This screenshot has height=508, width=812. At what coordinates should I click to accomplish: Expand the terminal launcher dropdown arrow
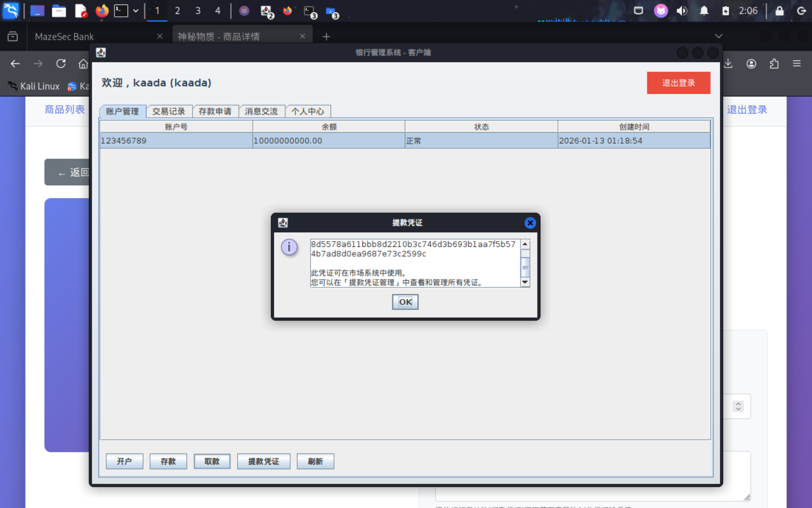(x=136, y=11)
